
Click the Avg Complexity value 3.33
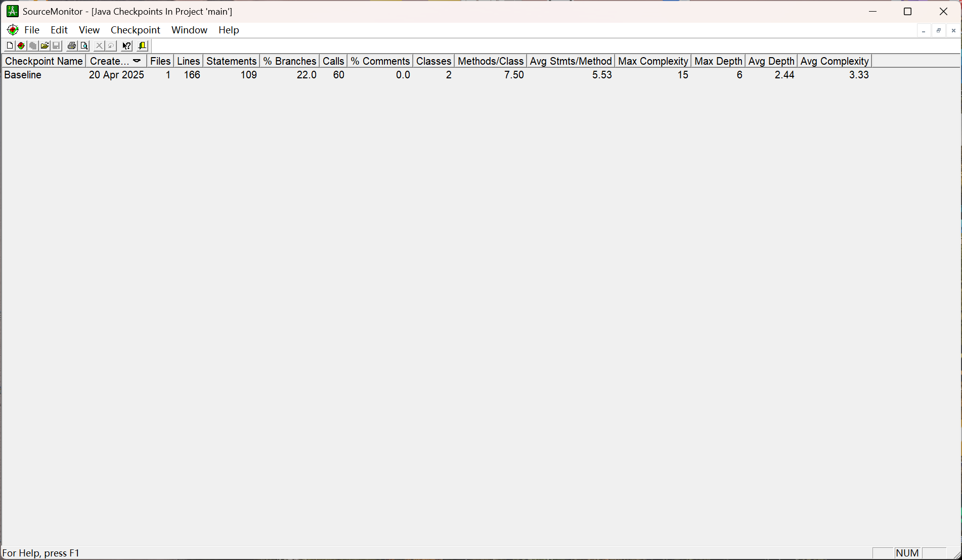[859, 75]
